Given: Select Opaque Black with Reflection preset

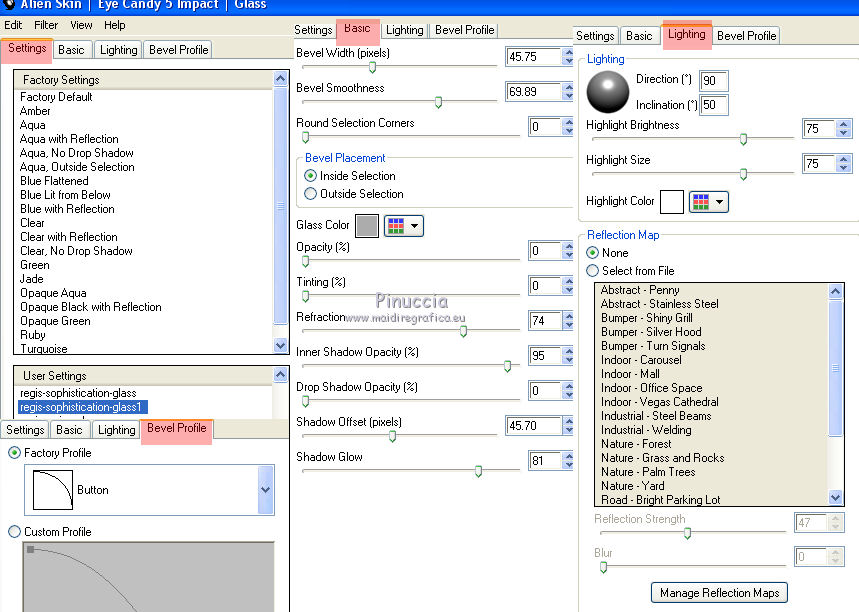Looking at the screenshot, I should tap(90, 307).
